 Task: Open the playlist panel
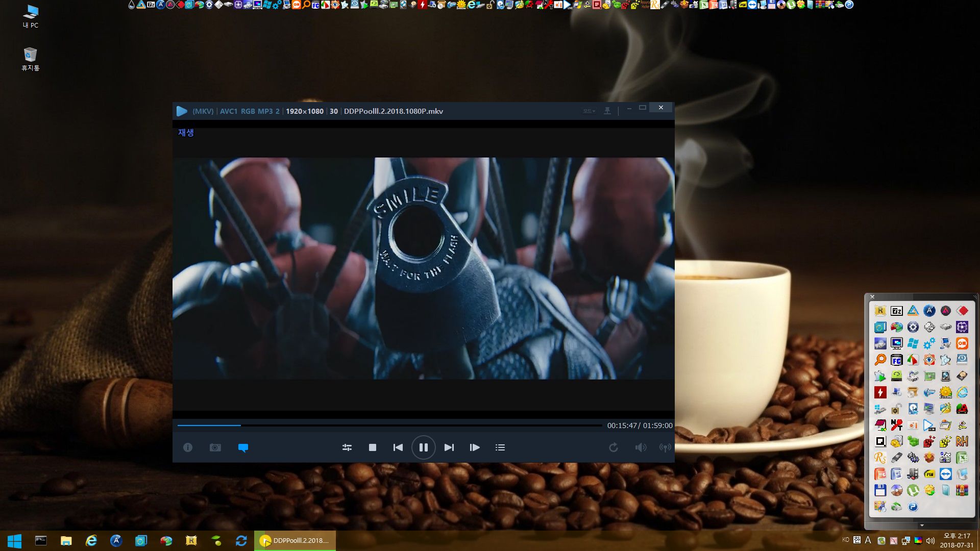(x=500, y=447)
